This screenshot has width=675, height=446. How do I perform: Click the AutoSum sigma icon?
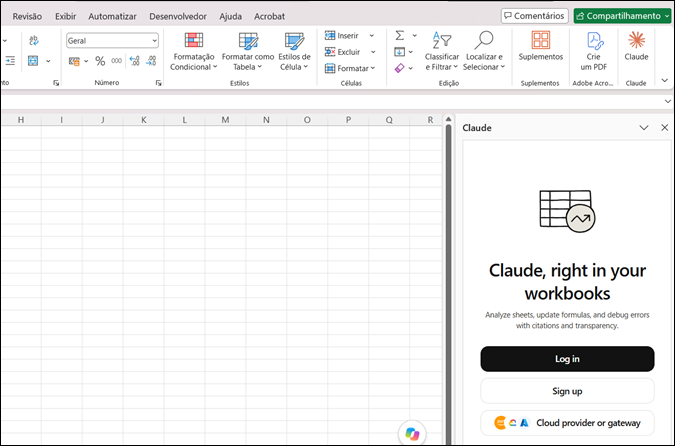[399, 35]
